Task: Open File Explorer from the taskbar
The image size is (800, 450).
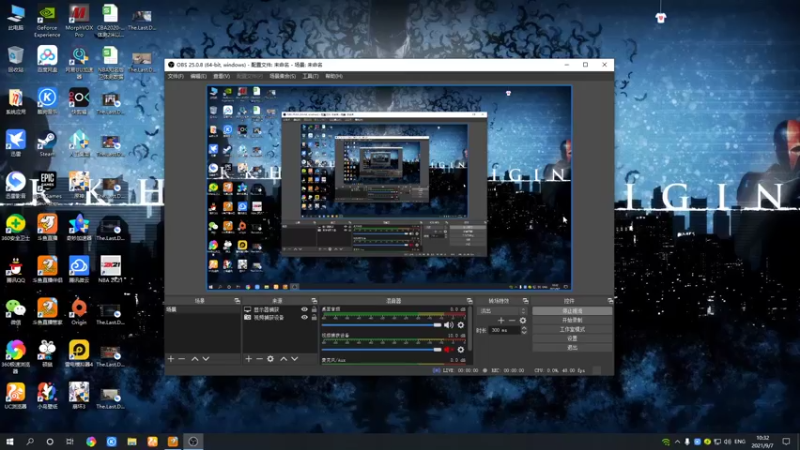Action: coord(132,441)
